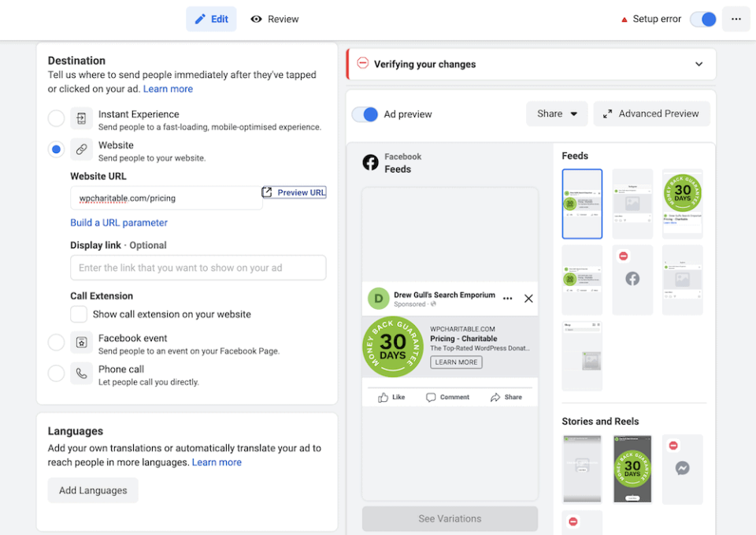Click the red blocked icon on Messenger thumbnail
Viewport: 756px width, 535px height.
tap(673, 445)
